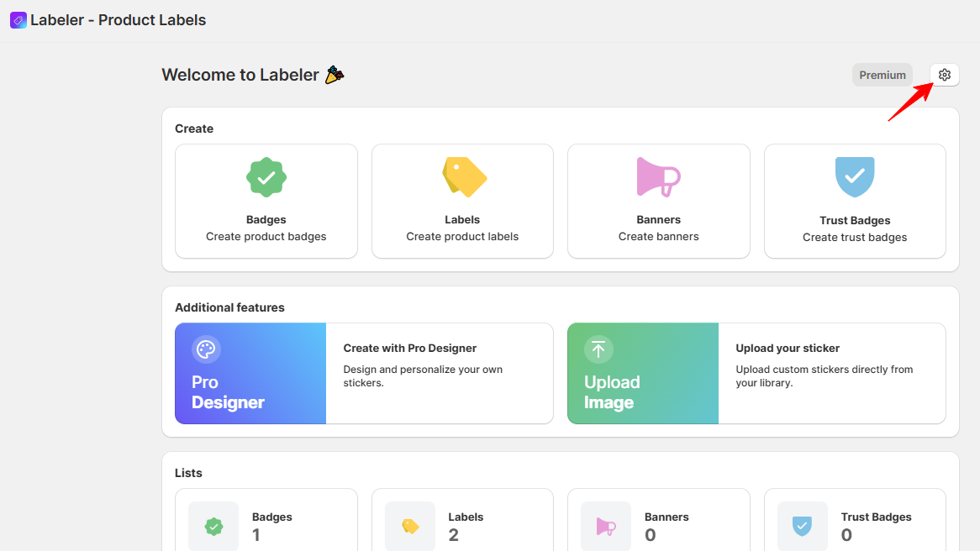
Task: Click 'Create with Pro Designer' heading
Action: pos(410,348)
